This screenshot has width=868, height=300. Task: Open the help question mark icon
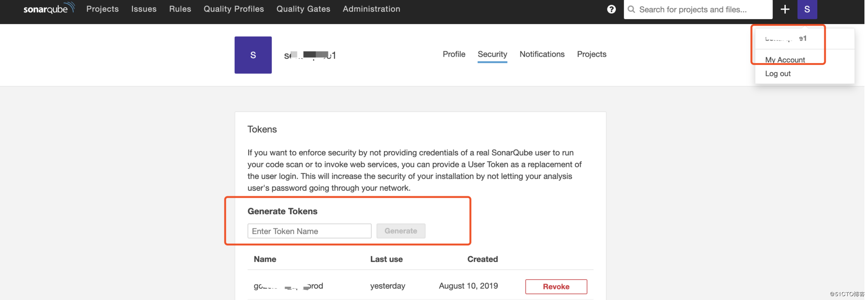(x=611, y=9)
